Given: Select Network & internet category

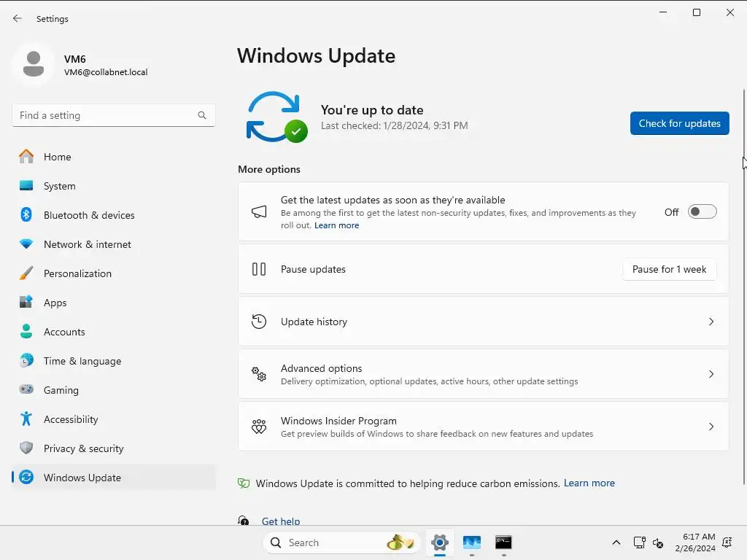Looking at the screenshot, I should (113, 244).
